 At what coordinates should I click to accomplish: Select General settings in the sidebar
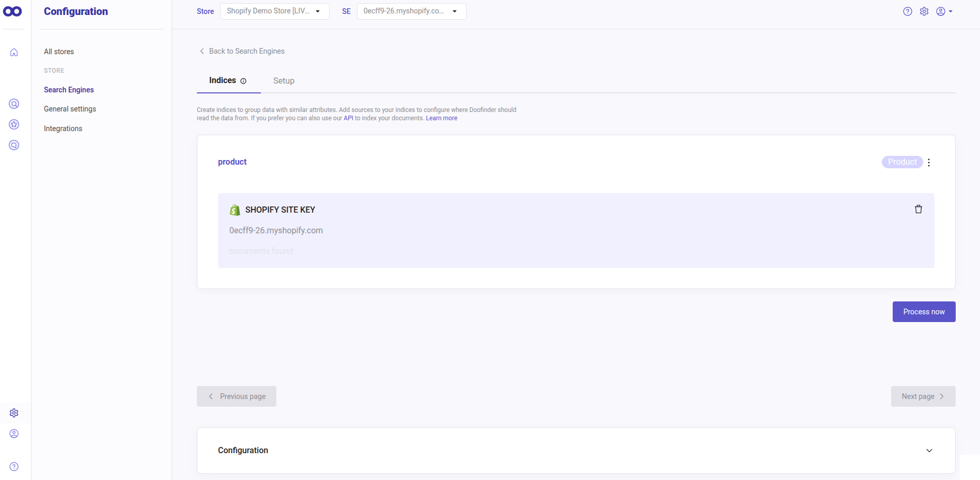click(x=70, y=109)
